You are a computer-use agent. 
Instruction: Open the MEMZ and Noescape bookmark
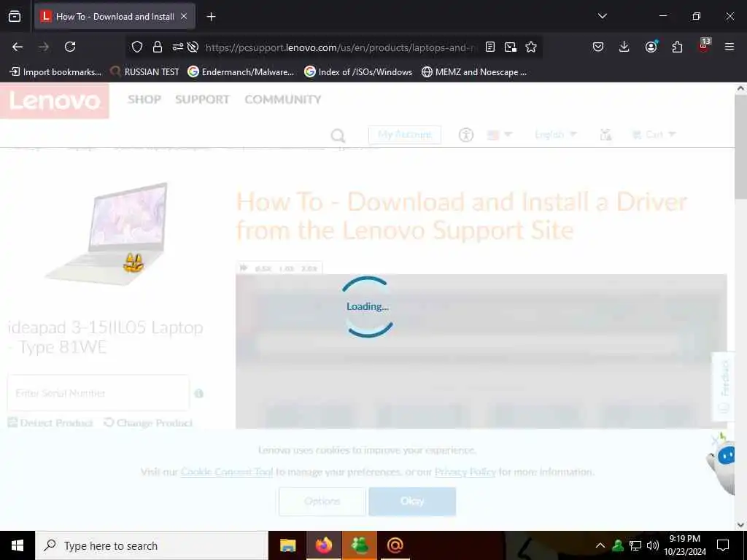coord(474,72)
